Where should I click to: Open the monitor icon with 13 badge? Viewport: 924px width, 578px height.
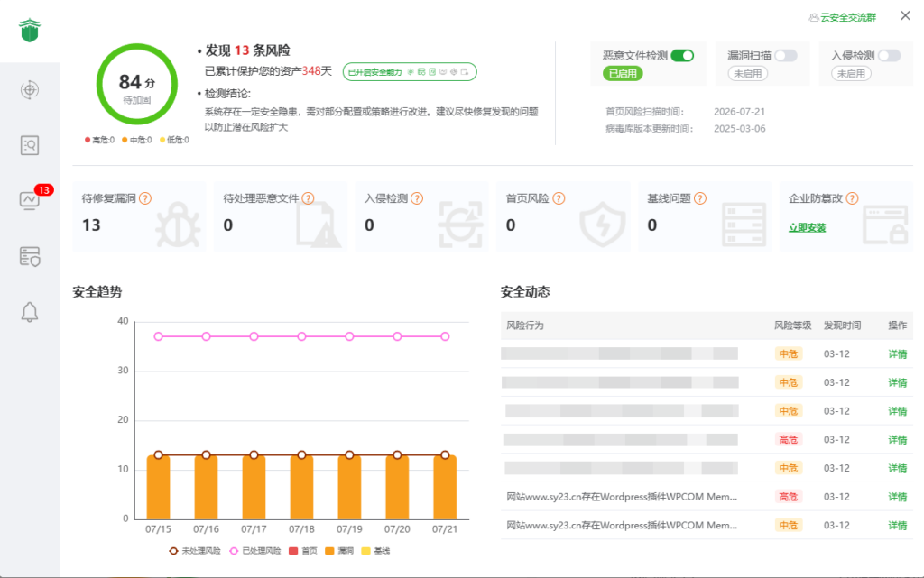30,200
